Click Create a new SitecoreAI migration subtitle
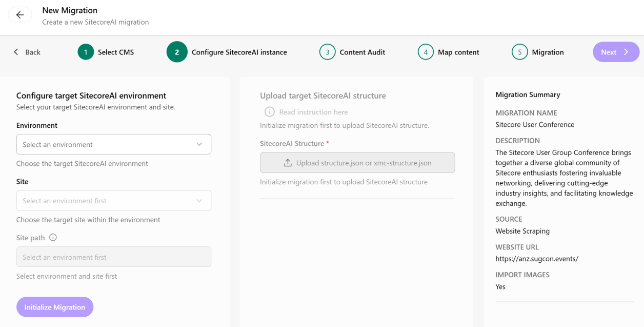Viewport: 644px width, 327px height. [95, 22]
